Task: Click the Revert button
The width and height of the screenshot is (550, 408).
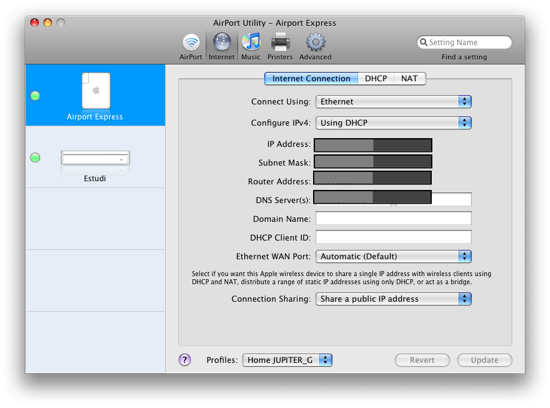Action: pos(422,360)
